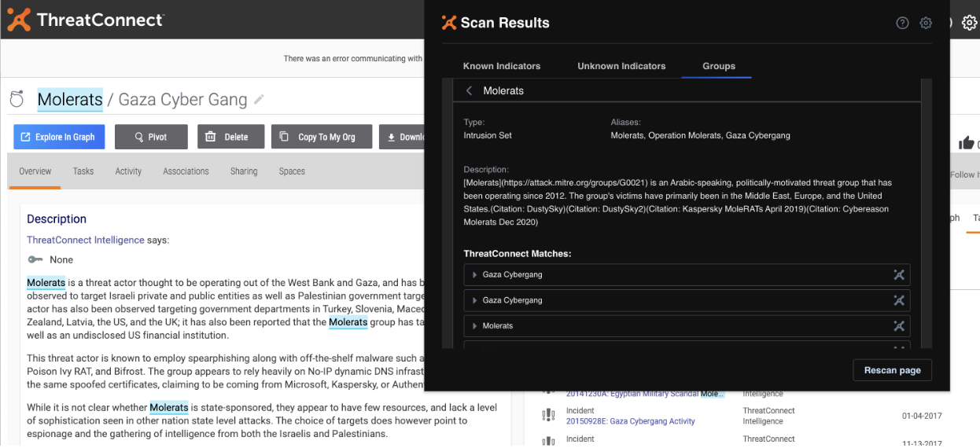
Task: Click ThreatConnect icon on lower Gaza Cybergang row
Action: click(x=899, y=300)
